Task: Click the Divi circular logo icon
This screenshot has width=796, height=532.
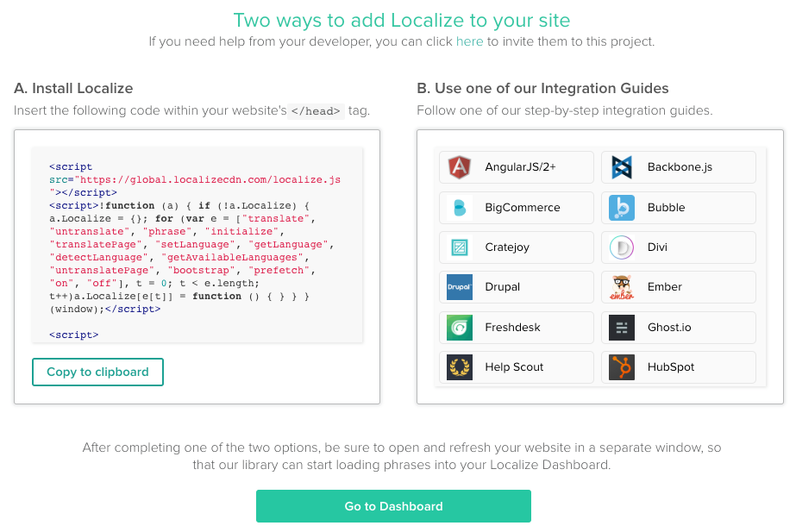Action: pyautogui.click(x=622, y=247)
